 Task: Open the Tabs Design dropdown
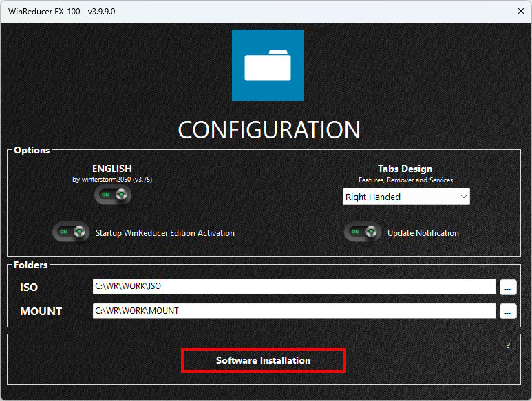coord(406,197)
